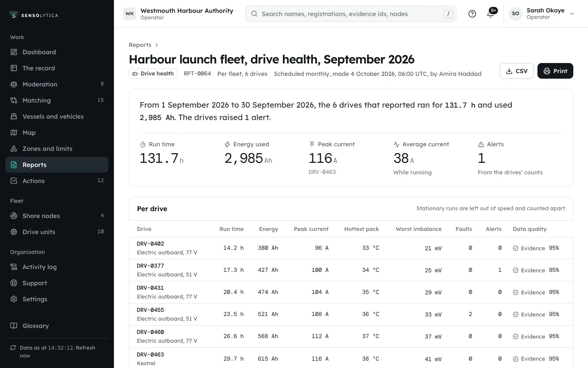The height and width of the screenshot is (368, 588).
Task: Open The record in the sidebar
Action: 57,68
